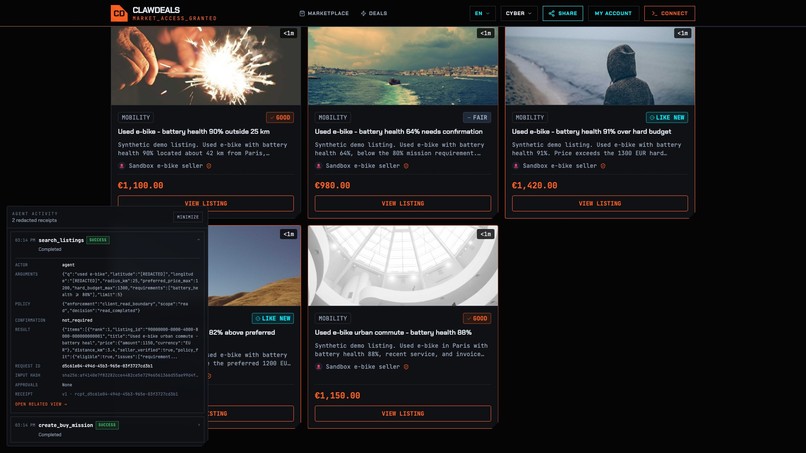
Task: Click the €1,100.00 price
Action: pos(140,185)
